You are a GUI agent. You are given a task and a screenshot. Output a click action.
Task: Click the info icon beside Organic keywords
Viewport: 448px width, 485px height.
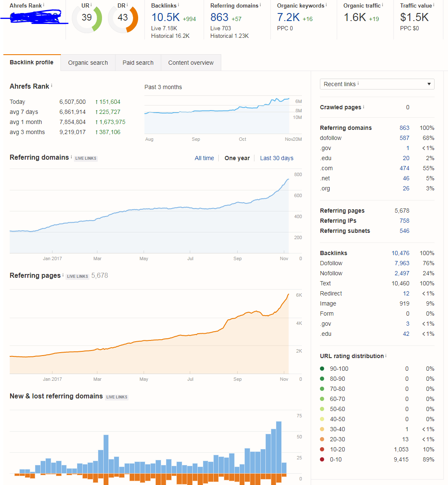(x=326, y=5)
